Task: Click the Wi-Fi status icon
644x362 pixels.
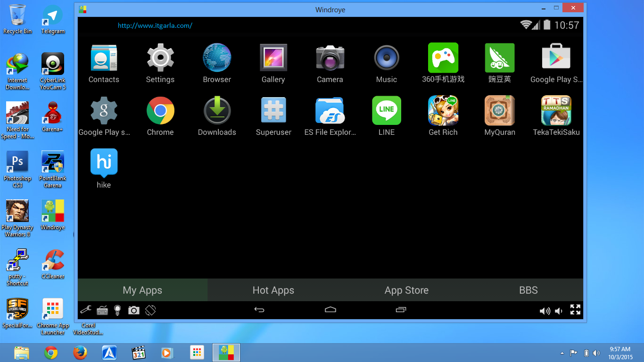Action: [x=526, y=25]
